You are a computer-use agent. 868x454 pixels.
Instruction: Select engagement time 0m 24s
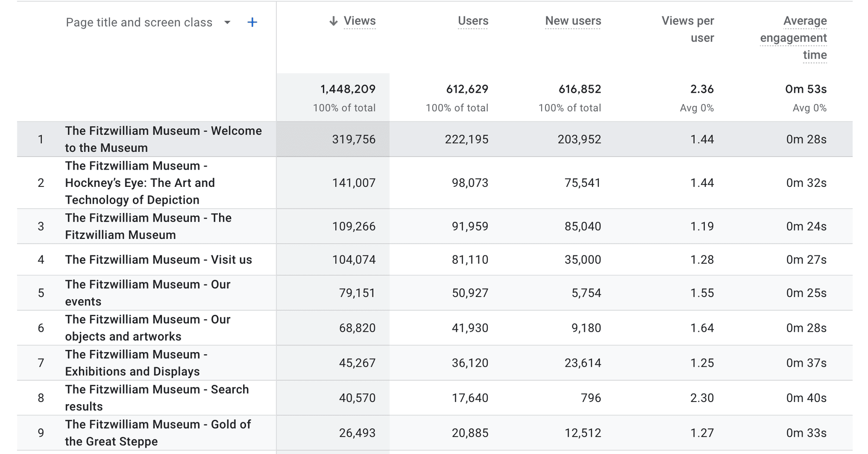806,226
